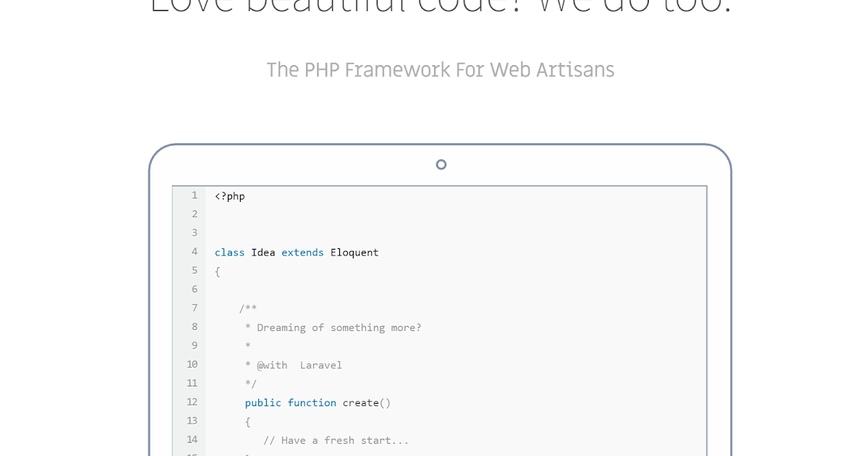The height and width of the screenshot is (456, 868).
Task: Click line number 1 in gutter
Action: pyautogui.click(x=195, y=195)
